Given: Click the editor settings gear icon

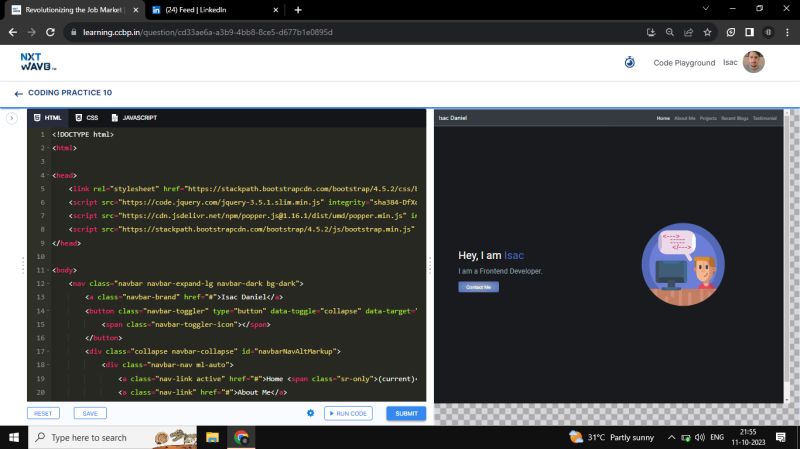Looking at the screenshot, I should click(x=310, y=413).
